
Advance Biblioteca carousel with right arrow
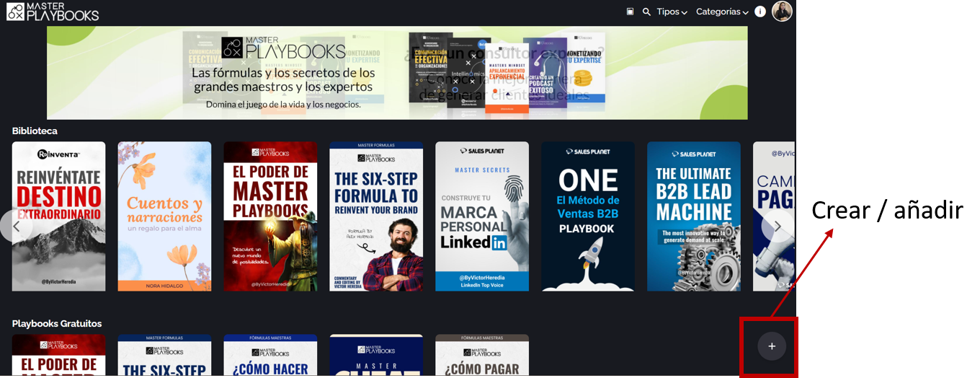point(778,227)
